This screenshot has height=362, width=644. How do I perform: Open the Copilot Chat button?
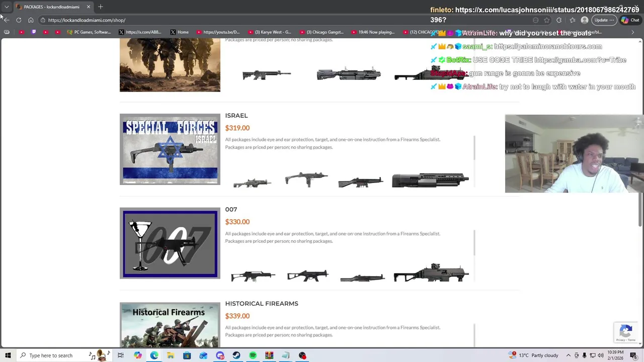[x=630, y=20]
